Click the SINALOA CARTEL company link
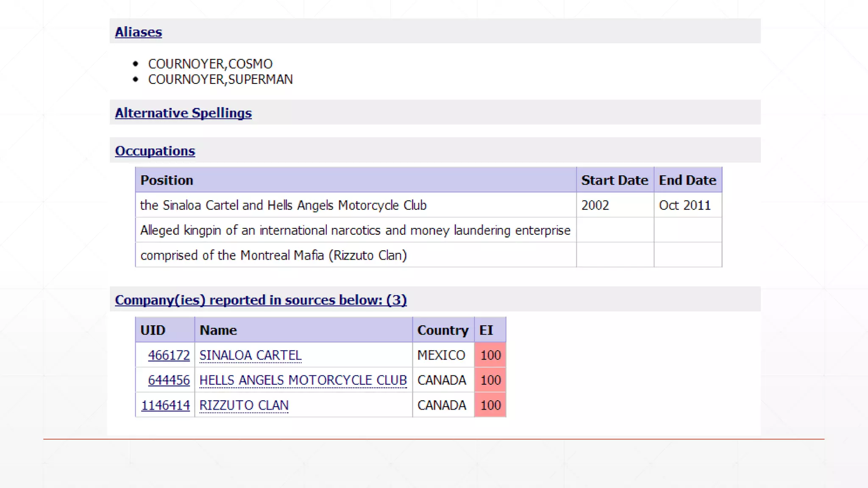This screenshot has width=868, height=488. [250, 355]
